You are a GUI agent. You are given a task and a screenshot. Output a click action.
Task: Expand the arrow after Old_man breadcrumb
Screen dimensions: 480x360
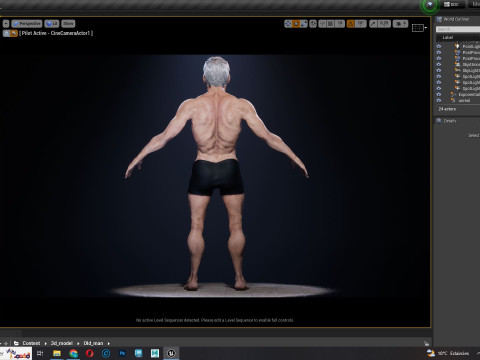(x=109, y=343)
